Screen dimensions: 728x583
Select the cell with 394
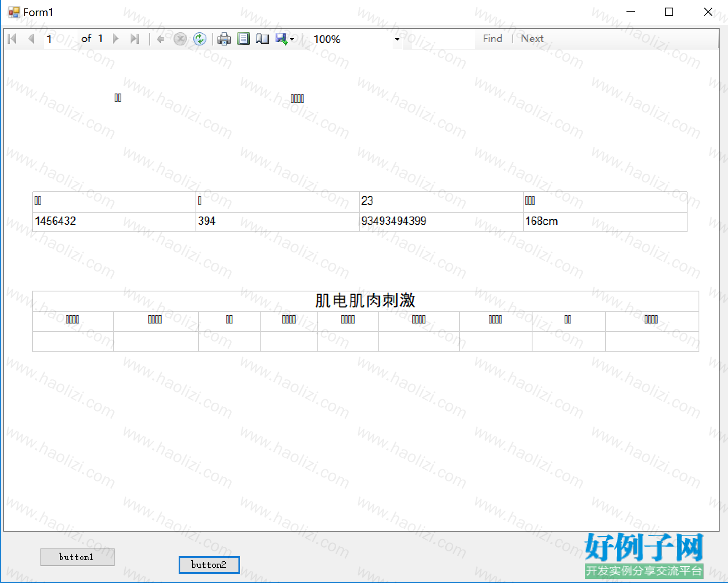point(278,222)
